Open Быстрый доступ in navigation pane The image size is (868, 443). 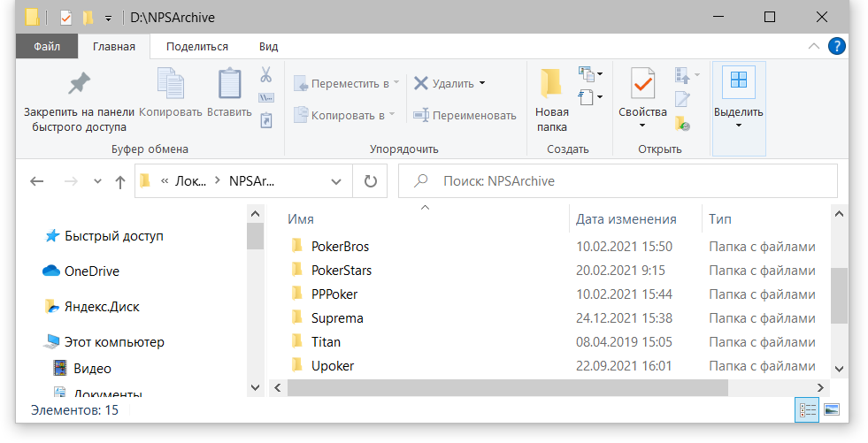pos(113,236)
